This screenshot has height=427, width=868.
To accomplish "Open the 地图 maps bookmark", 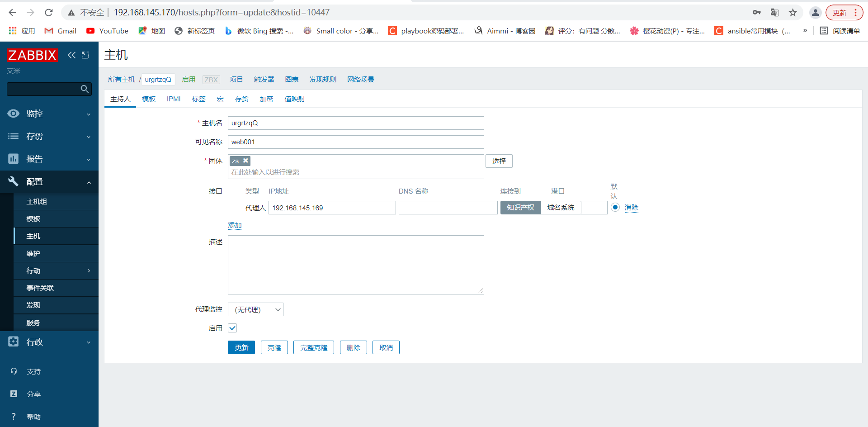I will pyautogui.click(x=152, y=31).
